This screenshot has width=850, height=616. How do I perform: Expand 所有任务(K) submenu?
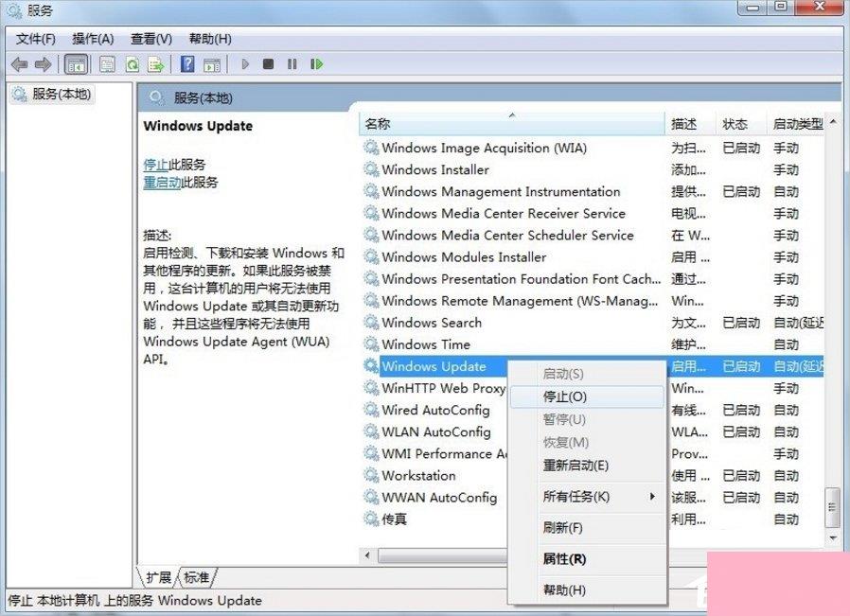(587, 496)
